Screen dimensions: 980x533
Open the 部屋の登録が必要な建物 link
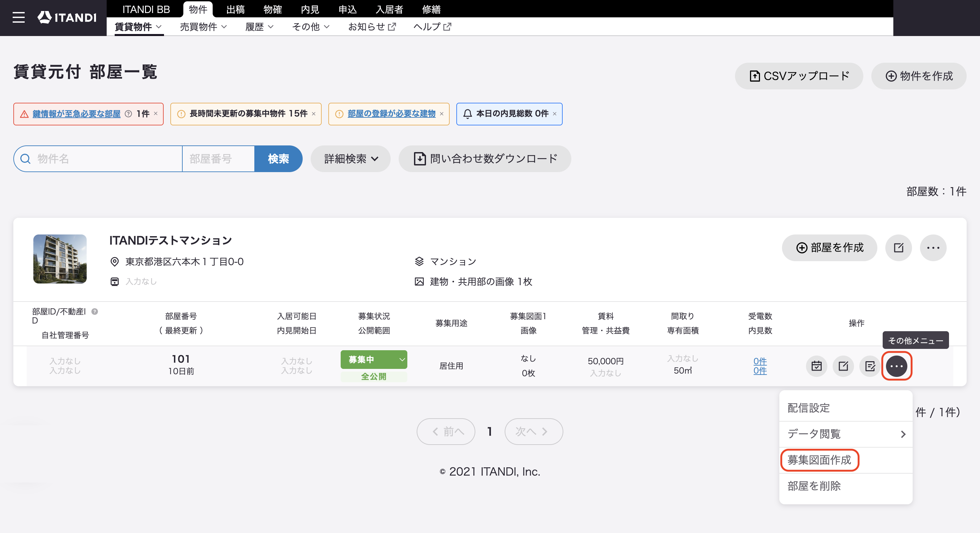point(391,114)
